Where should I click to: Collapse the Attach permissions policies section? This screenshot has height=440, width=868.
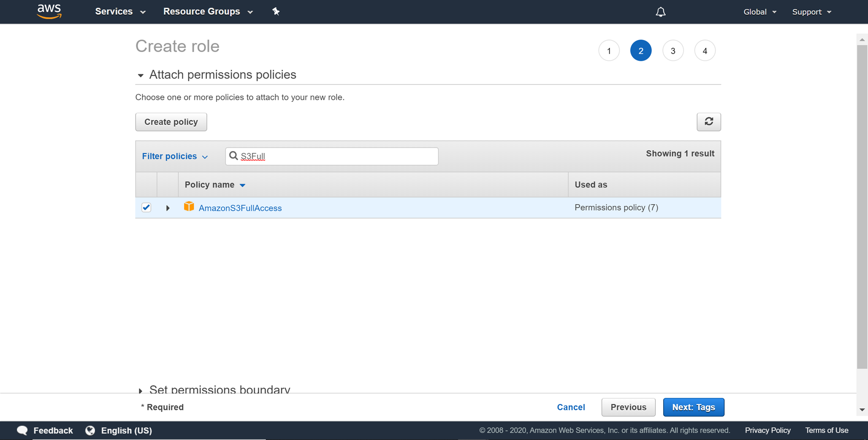click(141, 76)
